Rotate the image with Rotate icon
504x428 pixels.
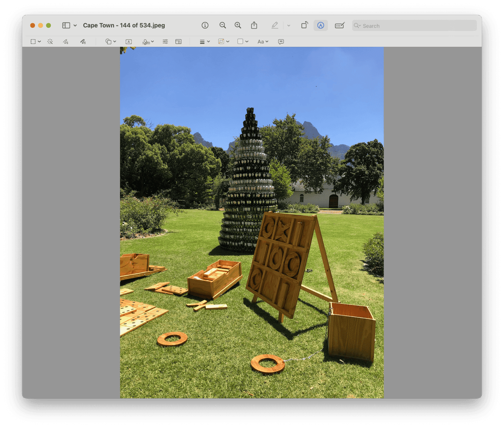[x=304, y=26]
